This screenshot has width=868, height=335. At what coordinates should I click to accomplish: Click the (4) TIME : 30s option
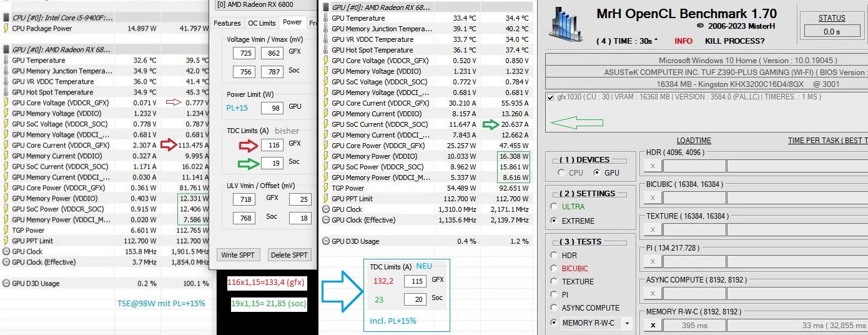[627, 41]
